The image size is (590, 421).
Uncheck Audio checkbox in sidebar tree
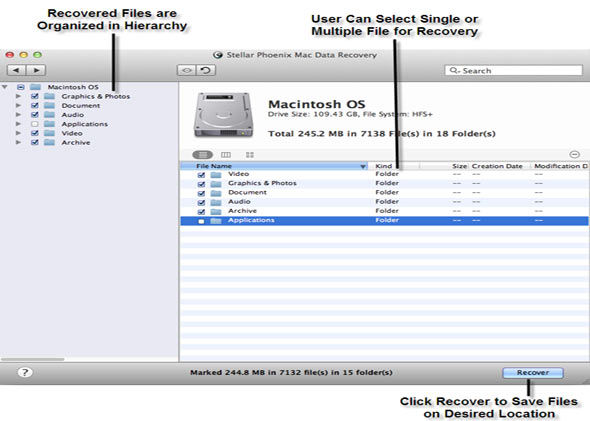(x=35, y=114)
